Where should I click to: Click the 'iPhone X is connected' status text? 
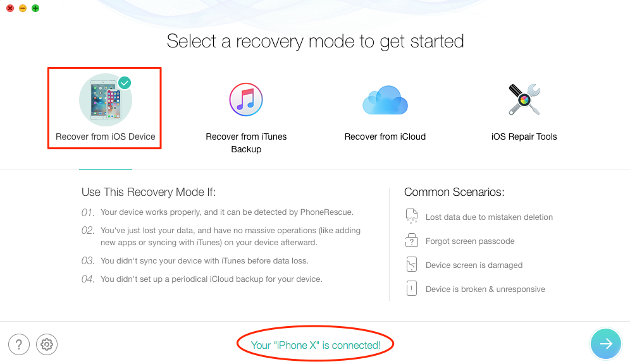(316, 345)
